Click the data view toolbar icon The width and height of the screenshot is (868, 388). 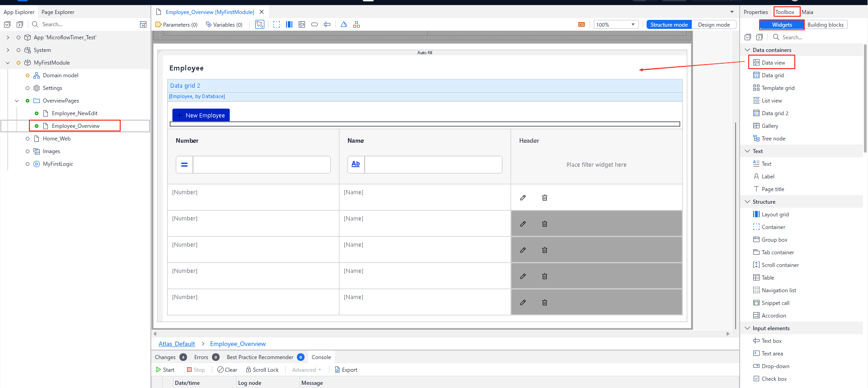pyautogui.click(x=302, y=24)
